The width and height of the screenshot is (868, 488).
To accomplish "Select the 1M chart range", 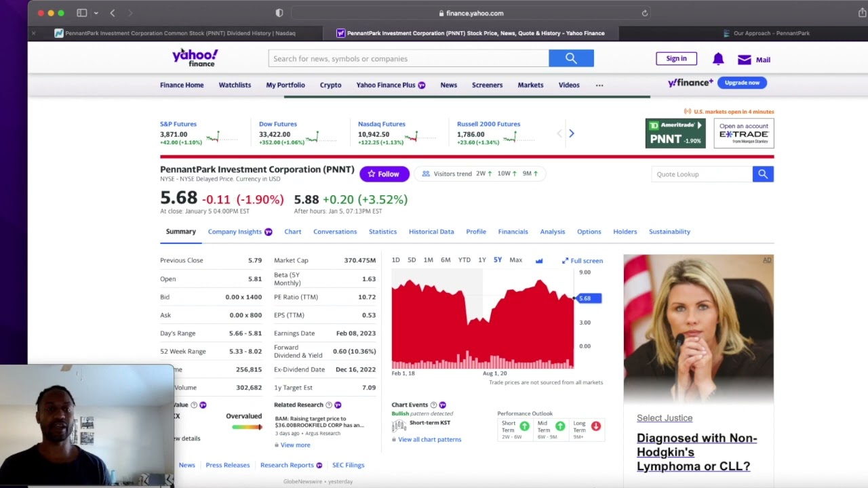I will click(428, 260).
